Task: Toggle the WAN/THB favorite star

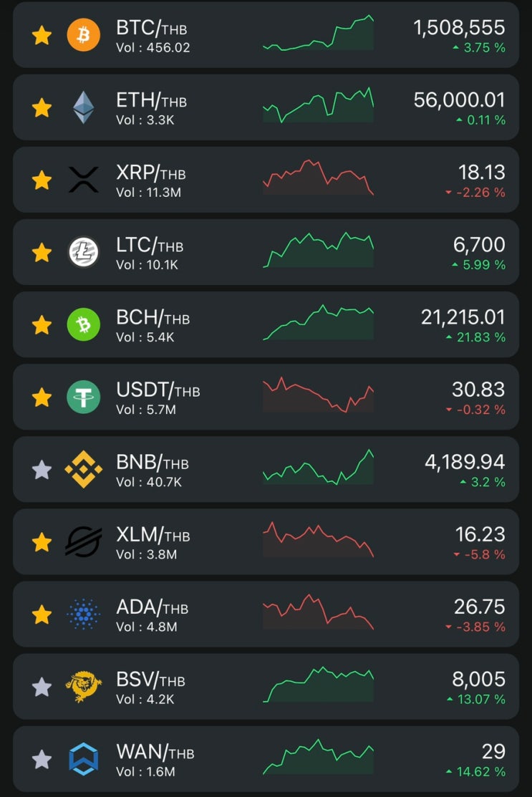Action: tap(42, 758)
